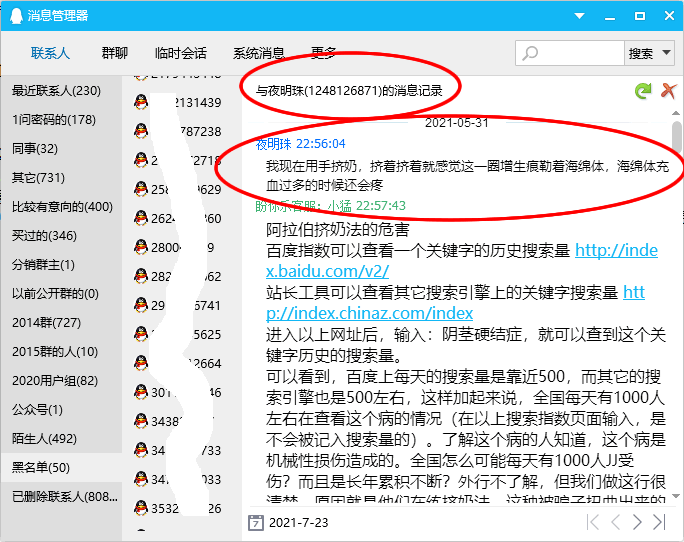The image size is (684, 542).
Task: Open the calendar date picker icon
Action: [256, 522]
